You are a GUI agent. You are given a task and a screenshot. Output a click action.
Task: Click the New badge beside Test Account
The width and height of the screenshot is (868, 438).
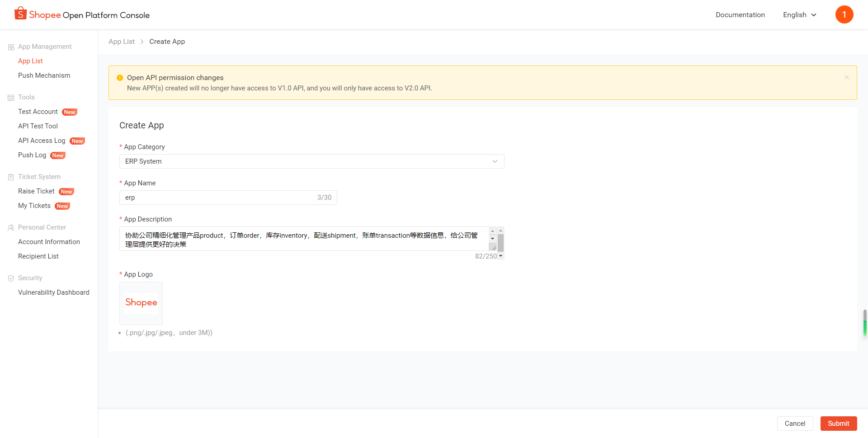point(70,112)
